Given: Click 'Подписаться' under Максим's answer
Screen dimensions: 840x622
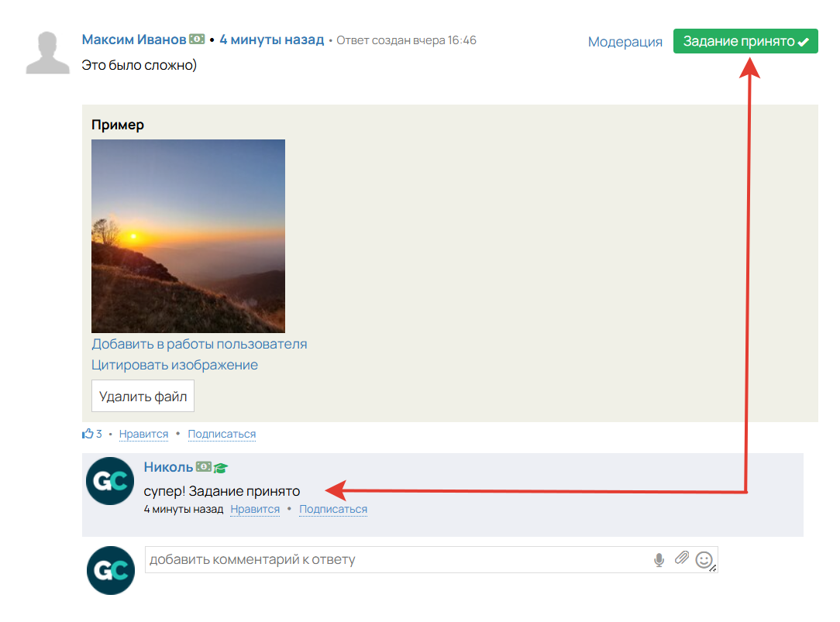Looking at the screenshot, I should (222, 434).
